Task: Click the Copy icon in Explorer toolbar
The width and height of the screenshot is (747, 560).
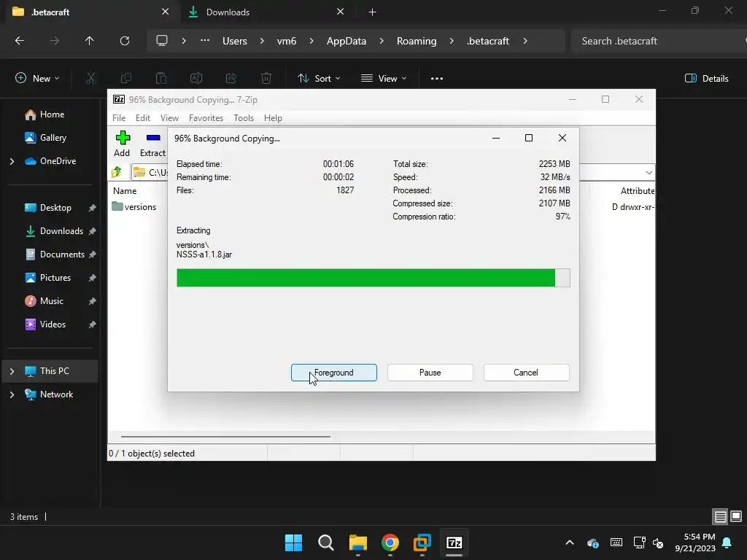Action: (125, 79)
